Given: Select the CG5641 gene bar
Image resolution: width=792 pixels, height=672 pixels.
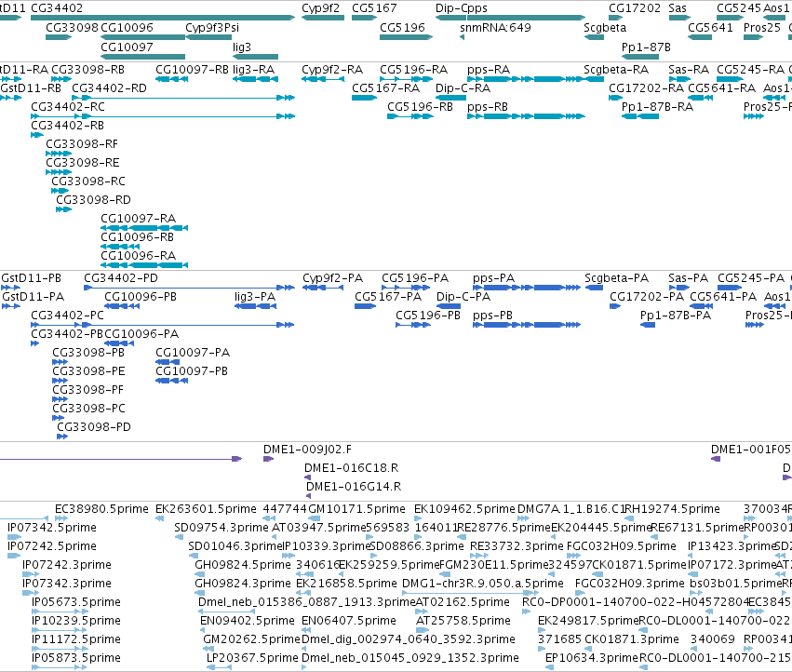Looking at the screenshot, I should (x=700, y=37).
